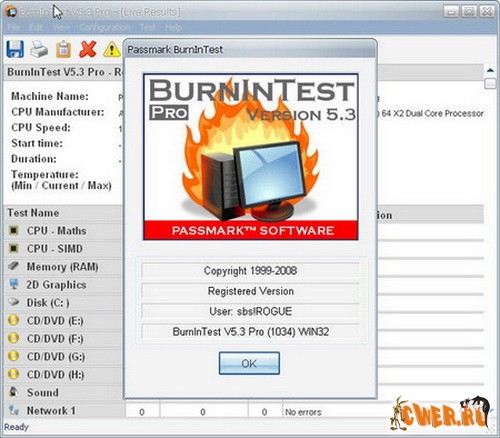The height and width of the screenshot is (438, 500).
Task: Select the Sound test speaker icon
Action: [13, 392]
